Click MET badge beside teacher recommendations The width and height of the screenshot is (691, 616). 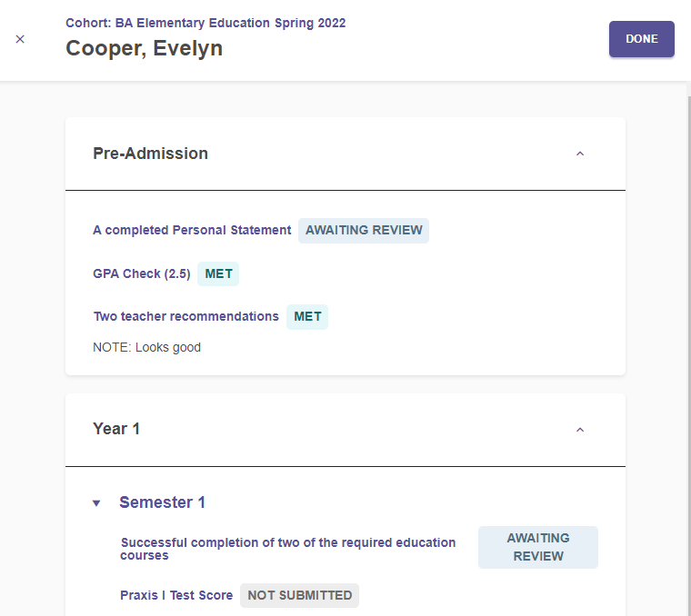(x=307, y=316)
